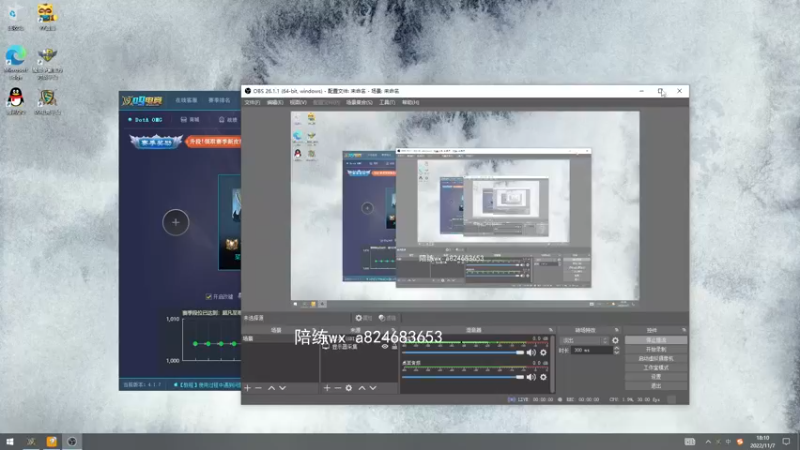The image size is (800, 450).
Task: Open Microsoft Edge desktop shortcut
Action: click(16, 62)
